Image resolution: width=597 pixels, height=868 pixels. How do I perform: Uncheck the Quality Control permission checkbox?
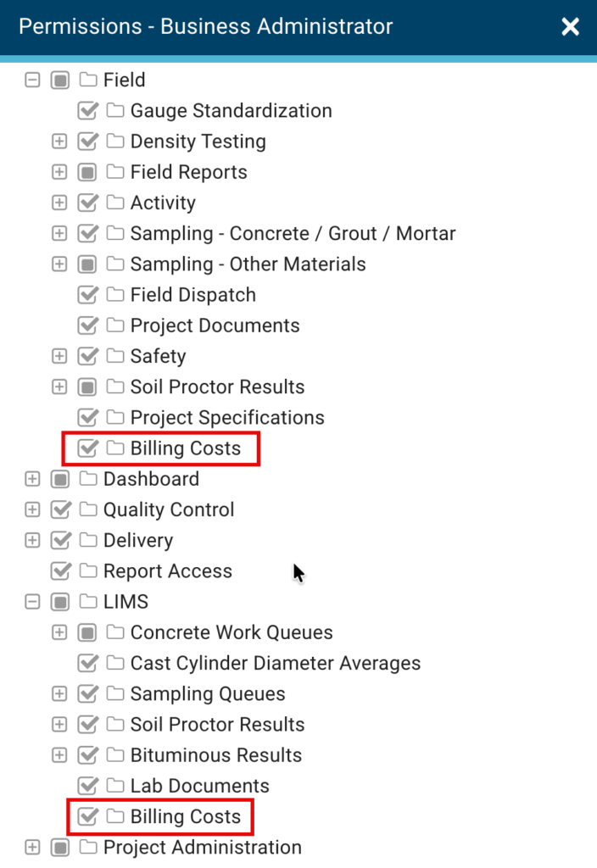tap(60, 509)
